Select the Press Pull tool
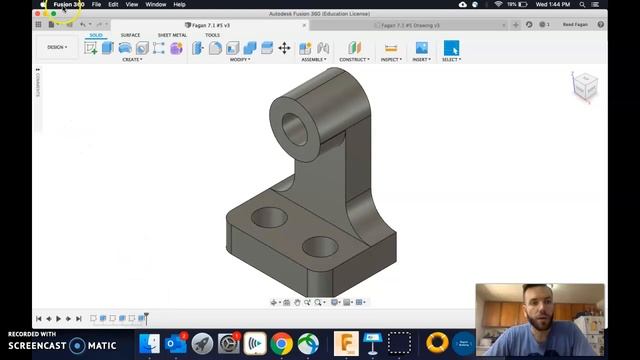The image size is (640, 360). (198, 48)
